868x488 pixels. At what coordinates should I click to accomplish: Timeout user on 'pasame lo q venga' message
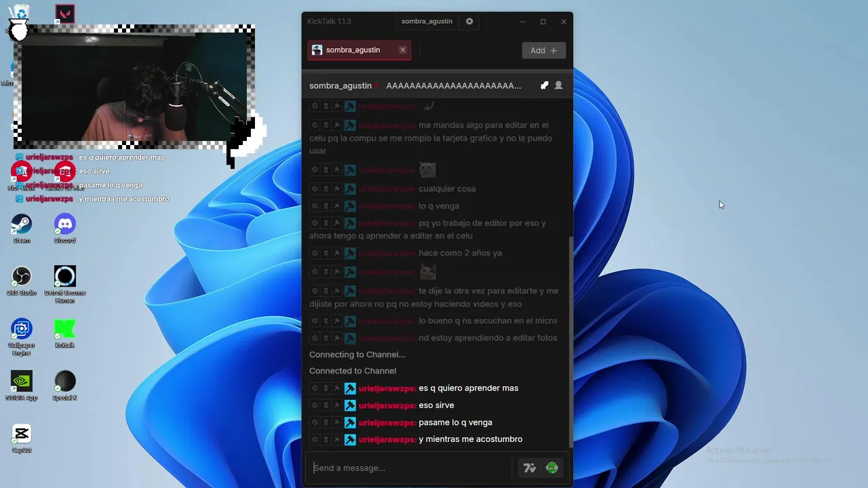point(325,422)
